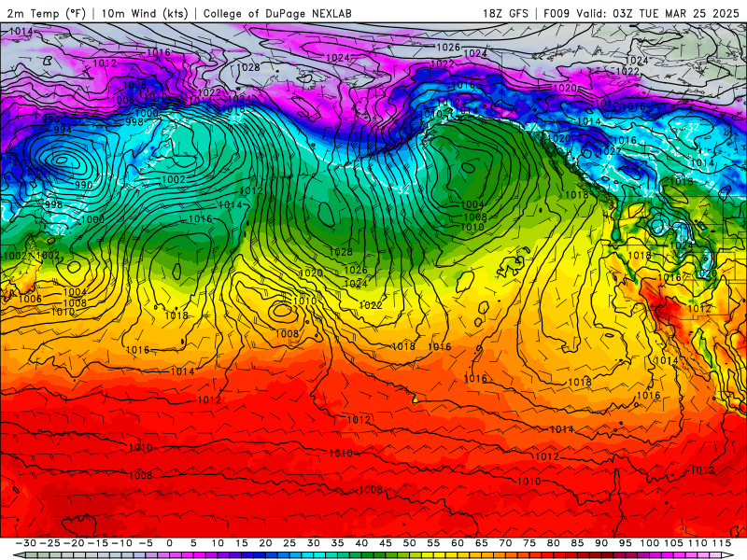The height and width of the screenshot is (560, 747).
Task: Click the '-30' temperature scale label
Action: coord(26,543)
